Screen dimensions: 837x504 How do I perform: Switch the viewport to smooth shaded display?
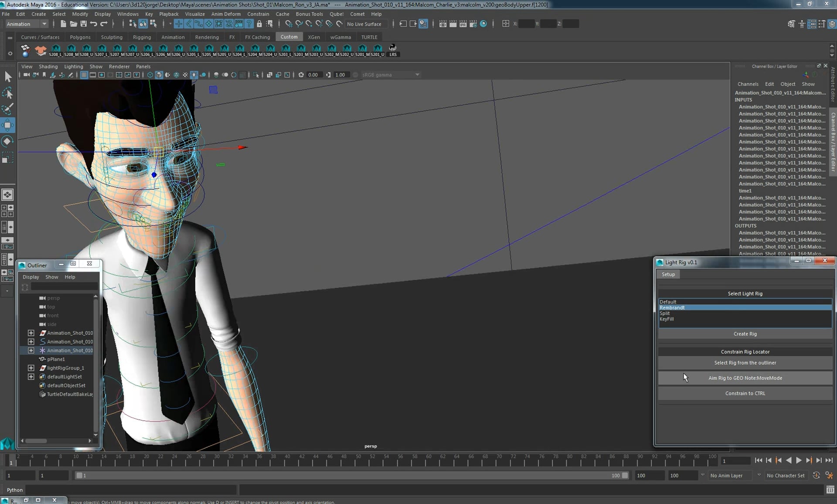[x=159, y=75]
